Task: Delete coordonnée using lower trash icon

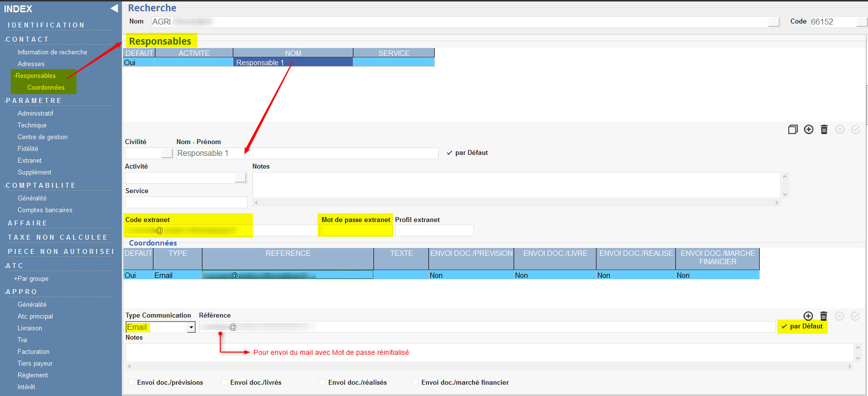Action: (x=823, y=316)
